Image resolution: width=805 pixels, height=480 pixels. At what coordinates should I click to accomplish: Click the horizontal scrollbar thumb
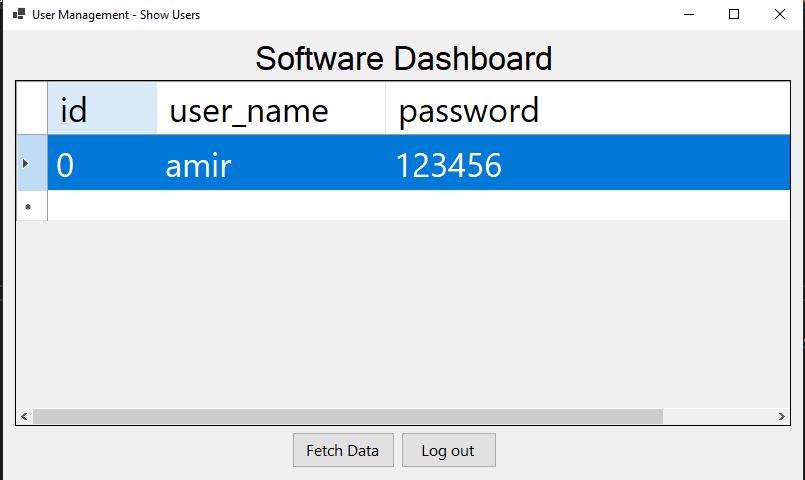pyautogui.click(x=347, y=416)
